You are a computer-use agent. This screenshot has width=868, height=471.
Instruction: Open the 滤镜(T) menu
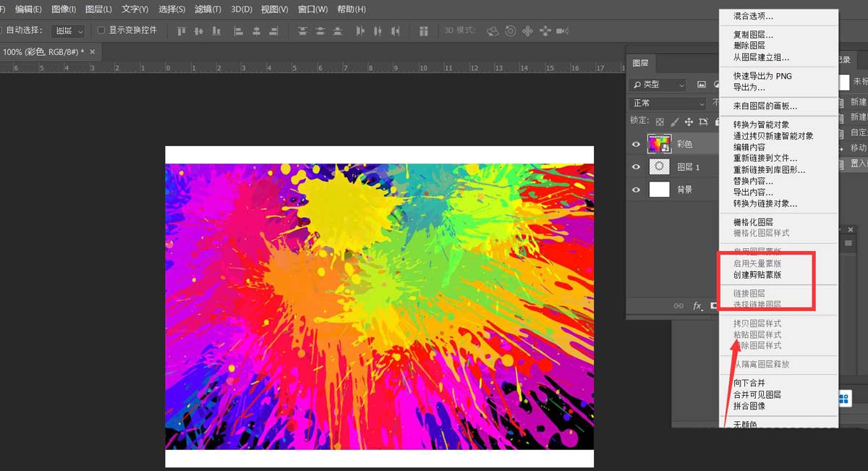208,9
